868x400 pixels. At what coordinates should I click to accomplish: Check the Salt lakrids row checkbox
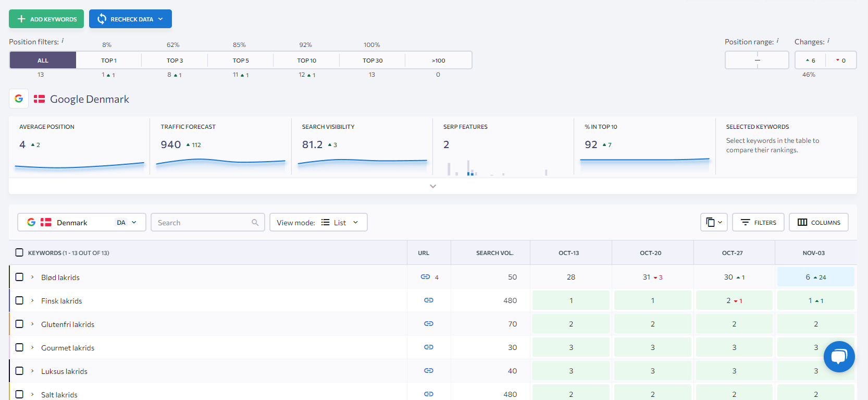point(19,394)
